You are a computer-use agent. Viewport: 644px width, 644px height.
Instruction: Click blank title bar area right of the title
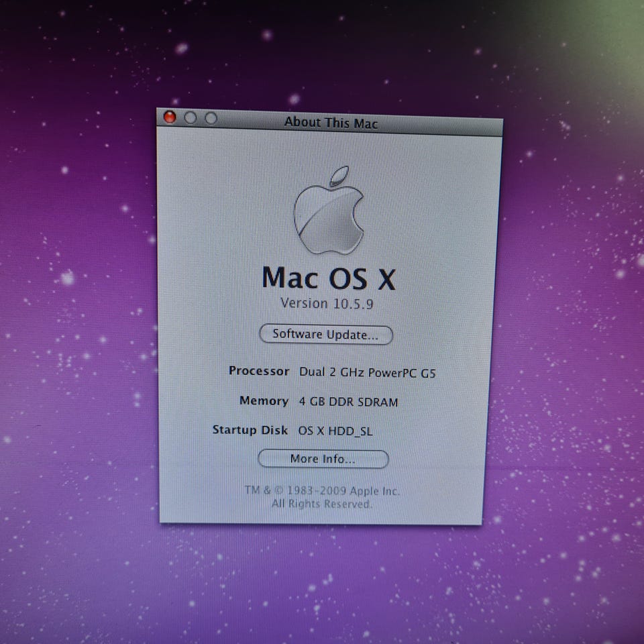click(x=443, y=125)
